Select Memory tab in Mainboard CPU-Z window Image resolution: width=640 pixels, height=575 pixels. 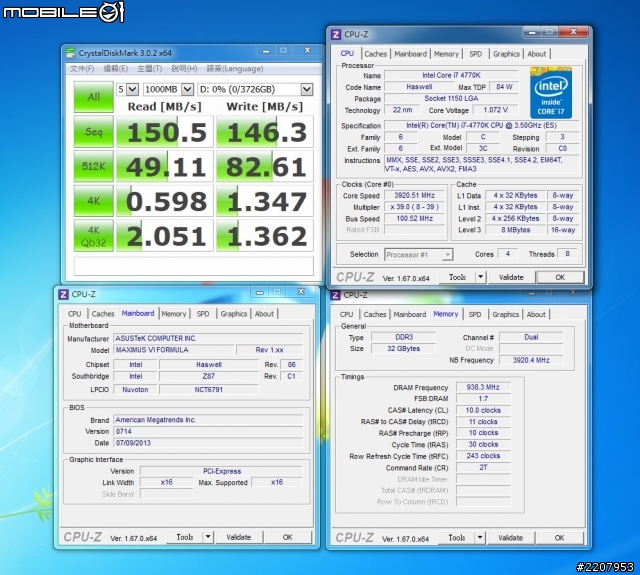coord(173,314)
